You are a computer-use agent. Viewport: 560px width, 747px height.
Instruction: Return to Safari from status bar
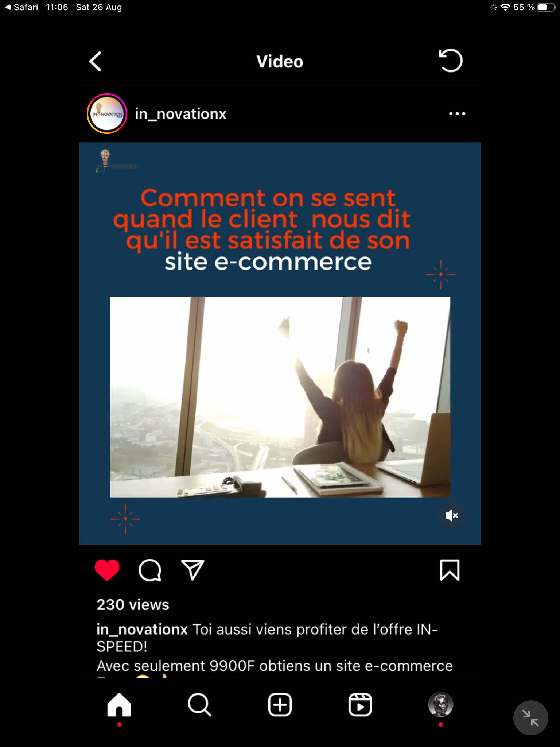pyautogui.click(x=22, y=7)
